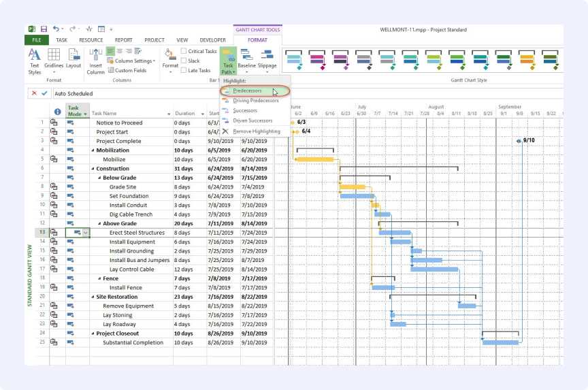Open the Column Settings dropdown
Image resolution: width=588 pixels, height=390 pixels.
click(134, 61)
